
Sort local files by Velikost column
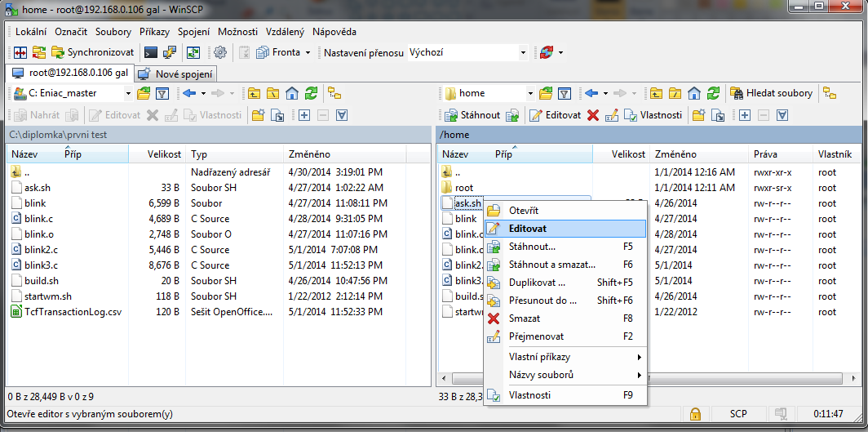[157, 154]
